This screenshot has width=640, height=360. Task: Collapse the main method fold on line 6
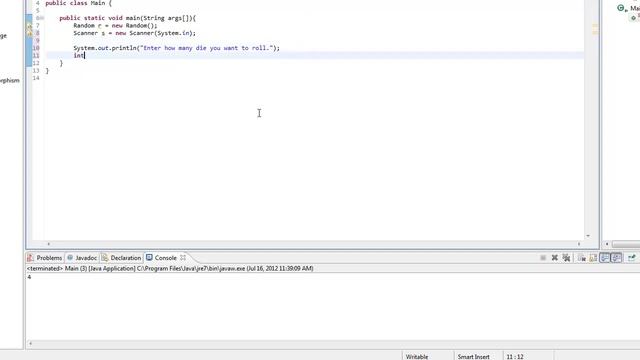[42, 18]
